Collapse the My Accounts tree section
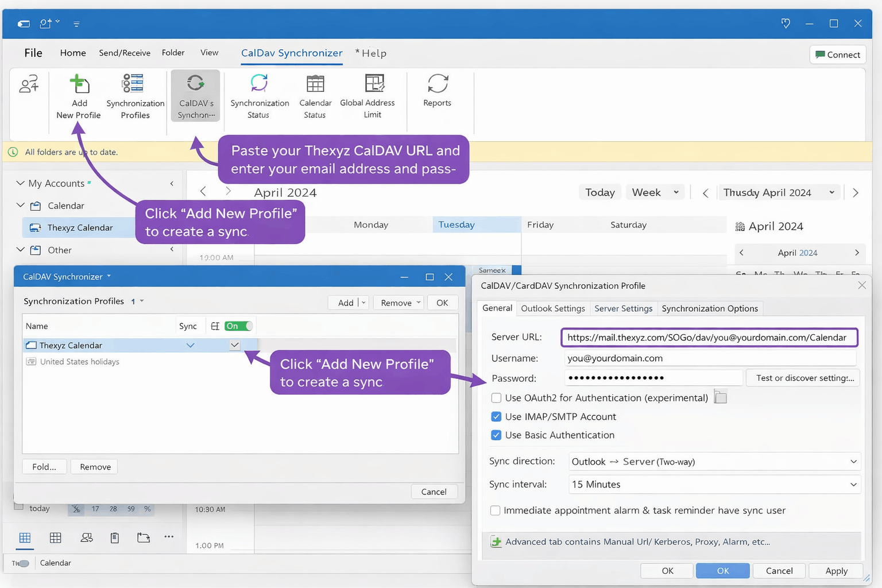Image resolution: width=882 pixels, height=588 pixels. pos(21,183)
